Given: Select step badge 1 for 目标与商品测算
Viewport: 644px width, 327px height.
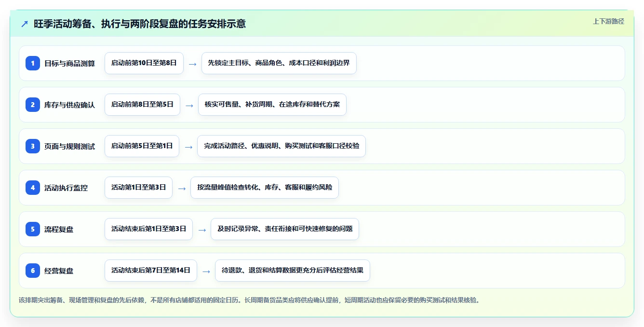Looking at the screenshot, I should (33, 63).
